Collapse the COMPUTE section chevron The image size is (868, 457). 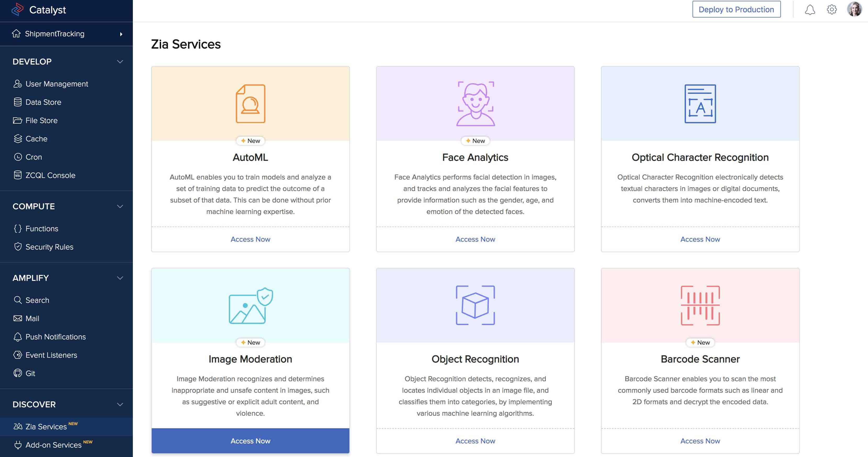tap(120, 206)
